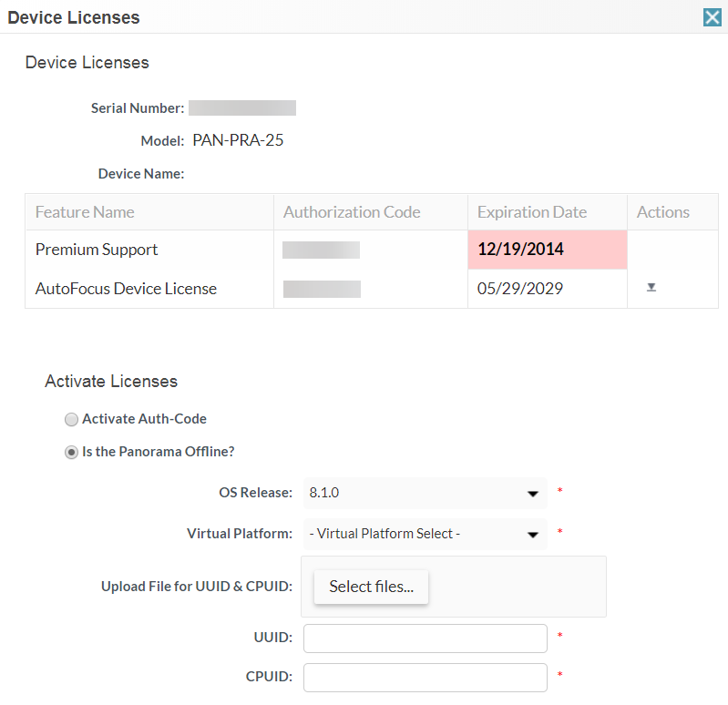Click the Feature Name column header
Image resolution: width=728 pixels, height=705 pixels.
pyautogui.click(x=85, y=212)
